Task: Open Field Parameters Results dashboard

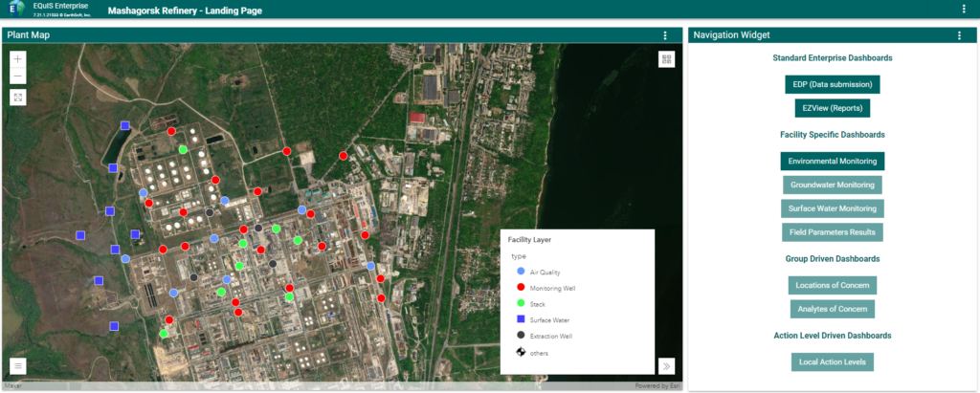Action: tap(832, 231)
